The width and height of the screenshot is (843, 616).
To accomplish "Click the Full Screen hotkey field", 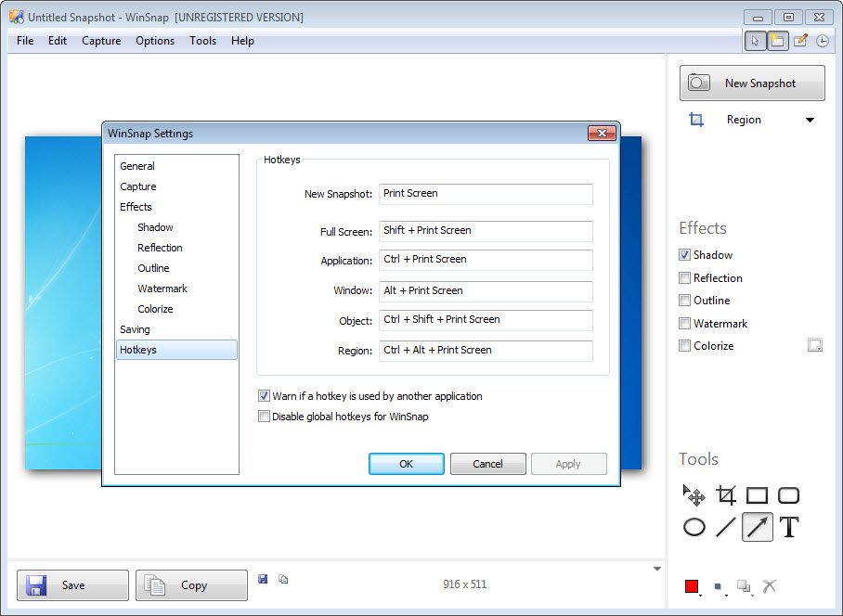I will point(486,231).
